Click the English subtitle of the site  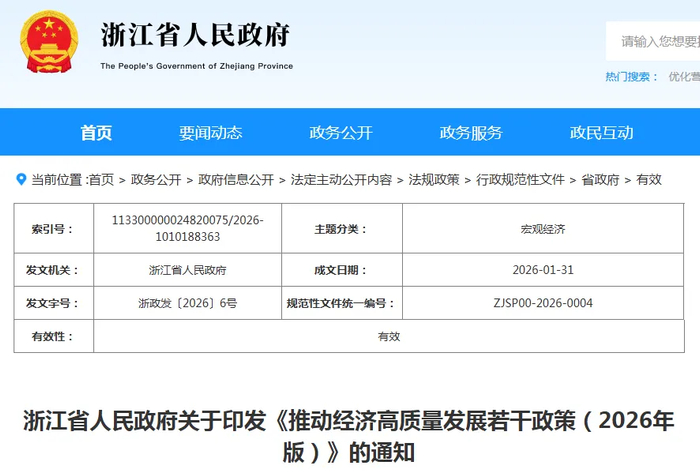196,66
